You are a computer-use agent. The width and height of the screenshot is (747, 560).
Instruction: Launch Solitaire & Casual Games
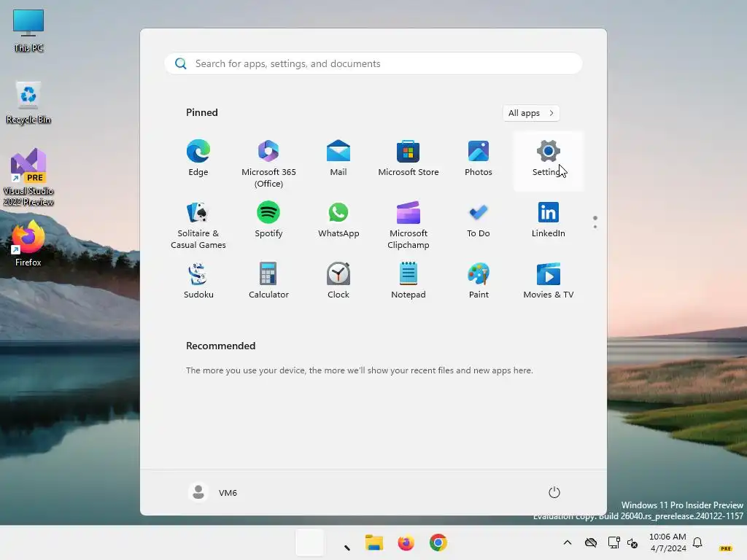(x=198, y=224)
